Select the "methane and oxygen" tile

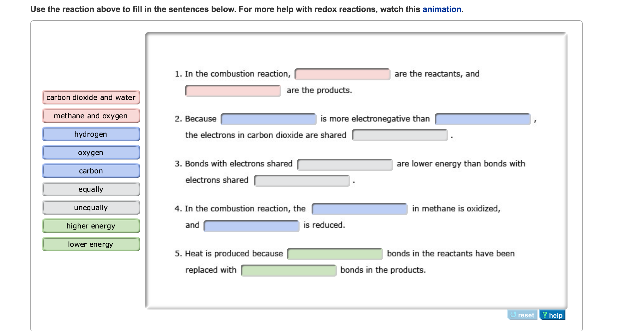91,116
